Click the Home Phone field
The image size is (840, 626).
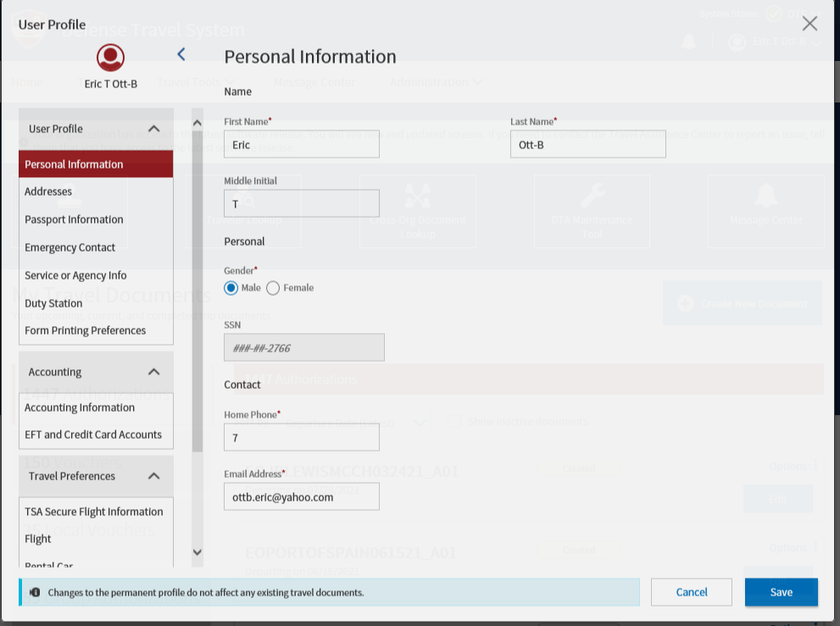pos(302,437)
